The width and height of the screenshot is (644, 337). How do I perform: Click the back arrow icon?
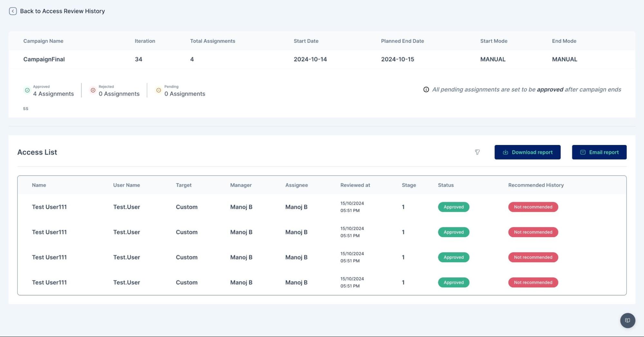click(13, 11)
